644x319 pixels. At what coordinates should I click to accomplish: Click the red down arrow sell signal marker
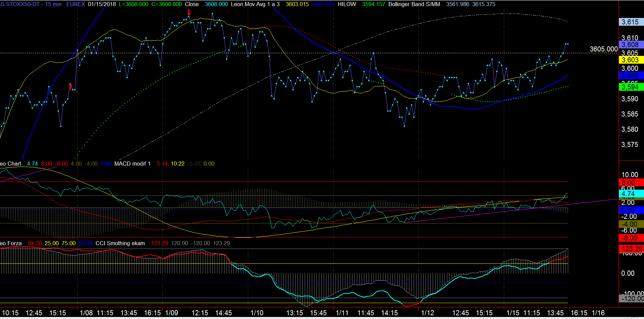pyautogui.click(x=189, y=13)
